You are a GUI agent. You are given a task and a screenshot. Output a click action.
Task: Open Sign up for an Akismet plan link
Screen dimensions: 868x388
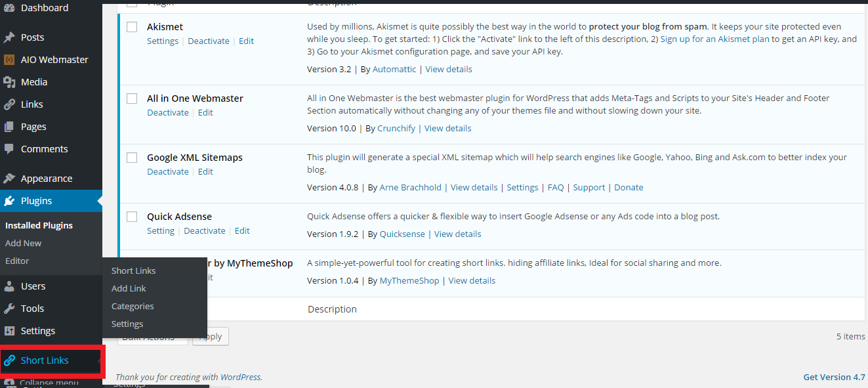(x=714, y=39)
